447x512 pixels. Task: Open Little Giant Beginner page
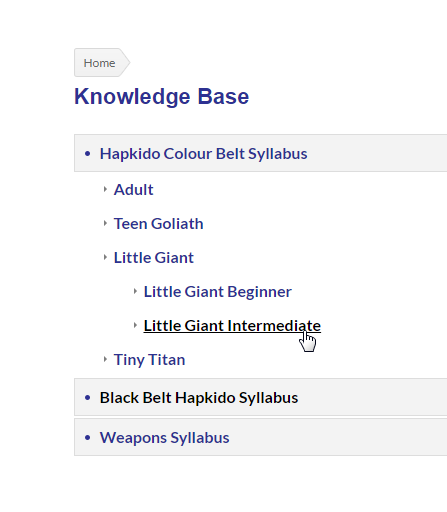tap(218, 292)
